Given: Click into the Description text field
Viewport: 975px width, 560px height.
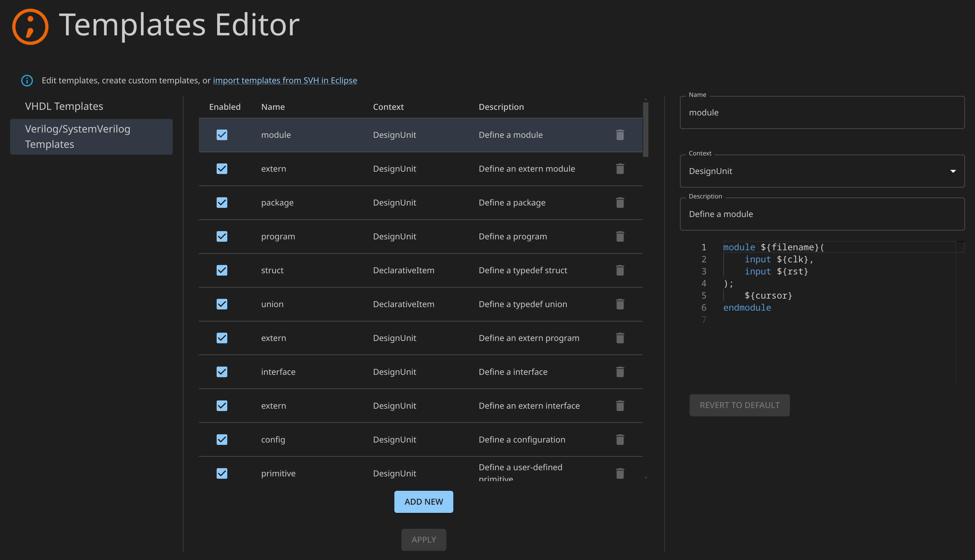Looking at the screenshot, I should coord(822,214).
